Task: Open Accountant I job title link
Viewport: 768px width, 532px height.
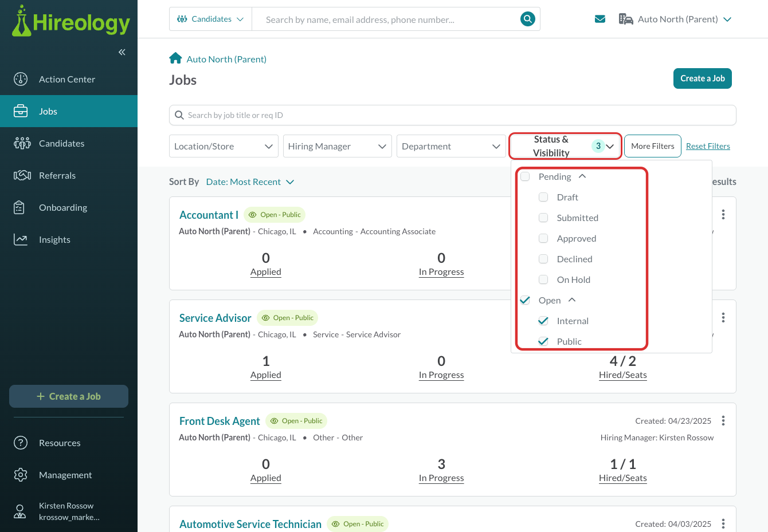Action: [209, 215]
